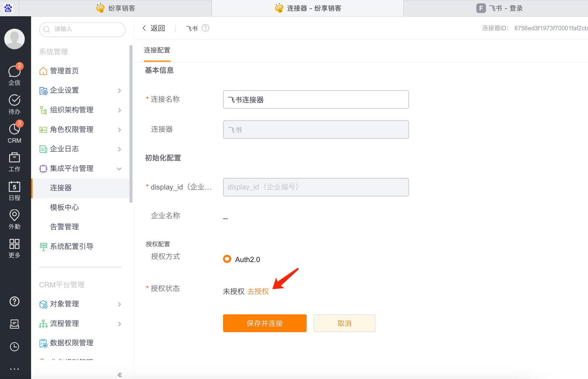Switch to 连接器 - 纷享销客 browser tab
Screen dimensions: 588x379
(x=308, y=8)
